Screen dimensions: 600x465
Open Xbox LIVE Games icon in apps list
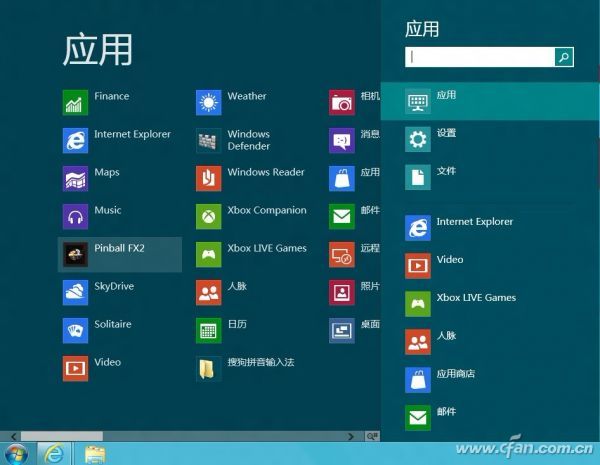pyautogui.click(x=209, y=255)
